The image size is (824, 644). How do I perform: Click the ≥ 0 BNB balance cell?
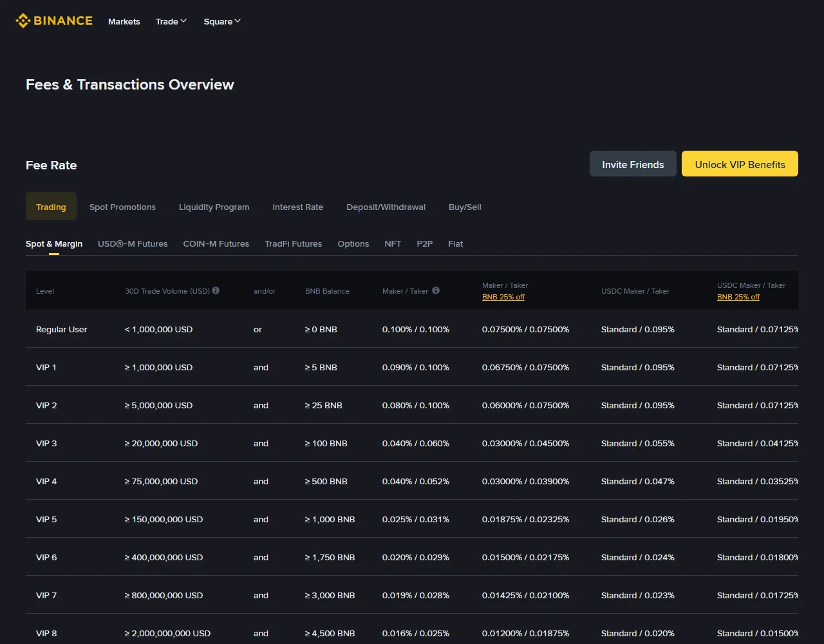[x=321, y=329]
